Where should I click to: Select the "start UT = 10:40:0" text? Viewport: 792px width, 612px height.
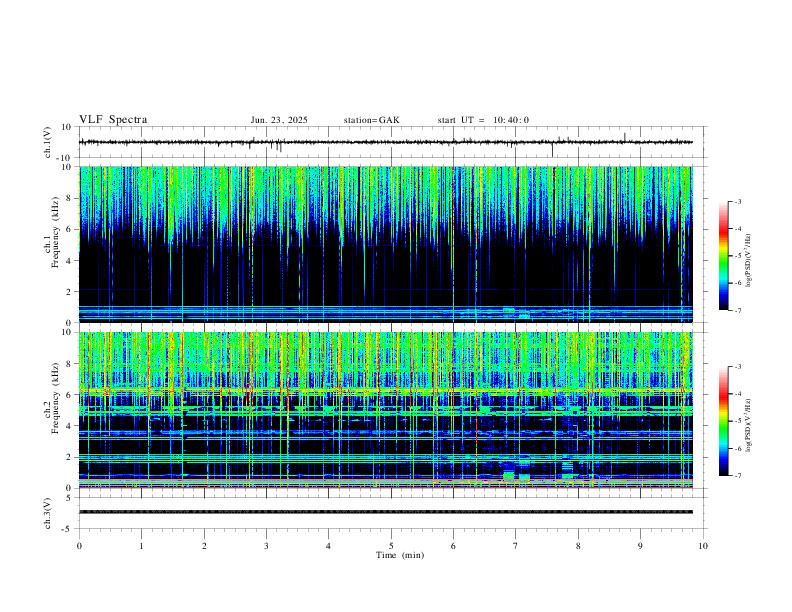(483, 120)
